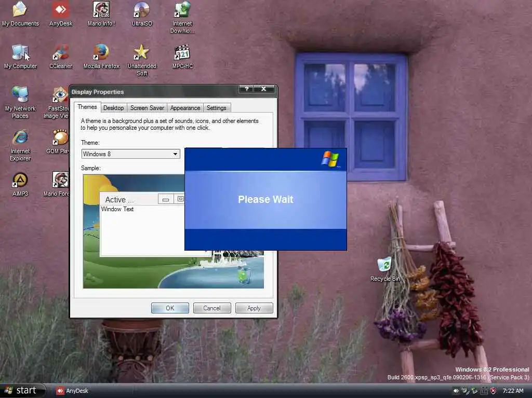
Task: Select the UltraISO desktop icon
Action: pos(142,13)
